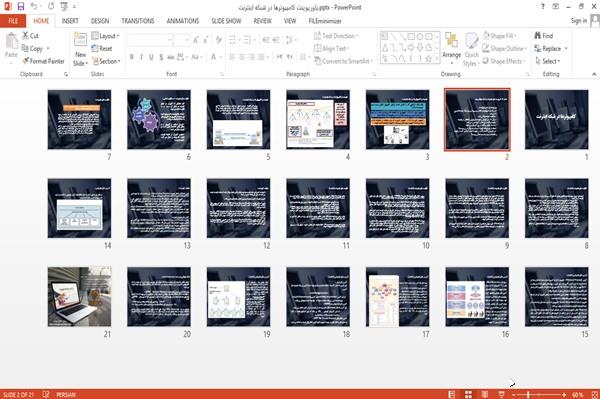
Task: Switch to the SLIDE SHOW tab
Action: coord(226,21)
